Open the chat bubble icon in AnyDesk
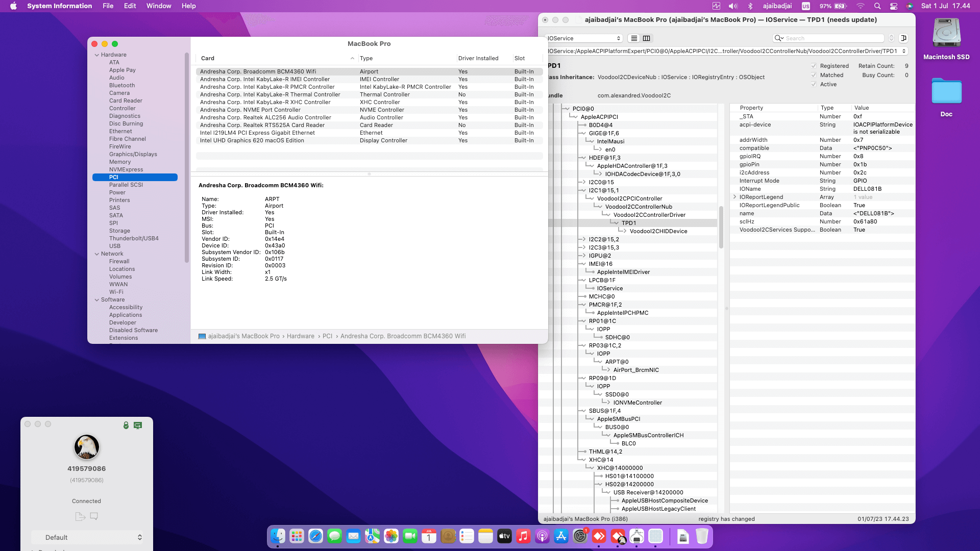This screenshot has height=551, width=980. click(x=94, y=516)
